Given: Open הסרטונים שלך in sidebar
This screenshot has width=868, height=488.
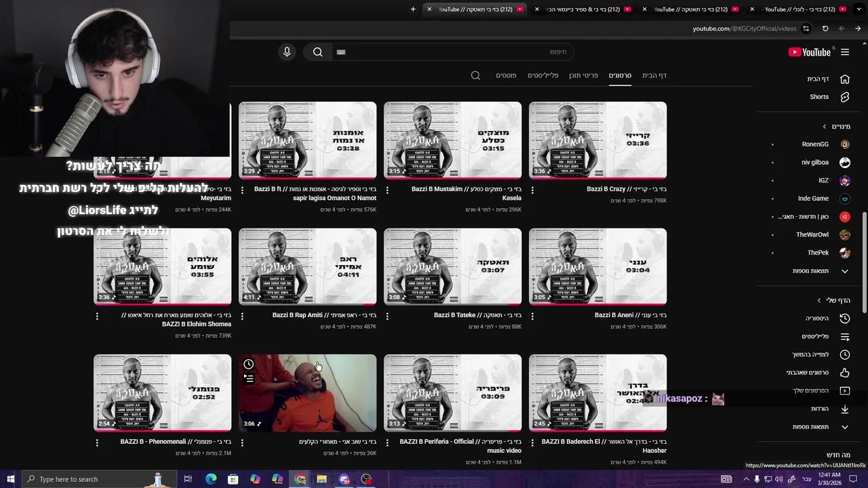Looking at the screenshot, I should pos(821,390).
